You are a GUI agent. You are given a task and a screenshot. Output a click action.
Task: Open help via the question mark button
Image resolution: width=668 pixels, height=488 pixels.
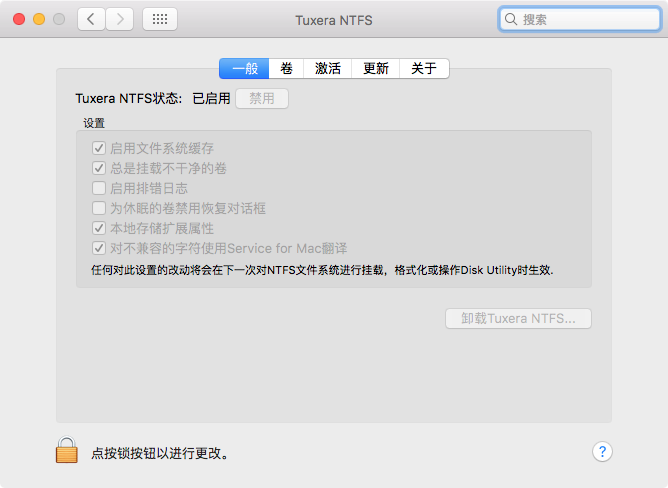point(602,451)
